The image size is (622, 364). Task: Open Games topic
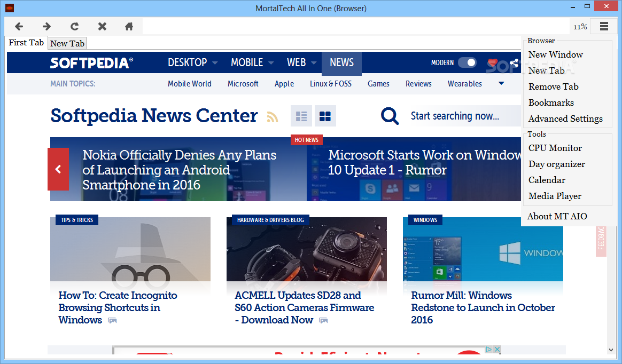378,84
